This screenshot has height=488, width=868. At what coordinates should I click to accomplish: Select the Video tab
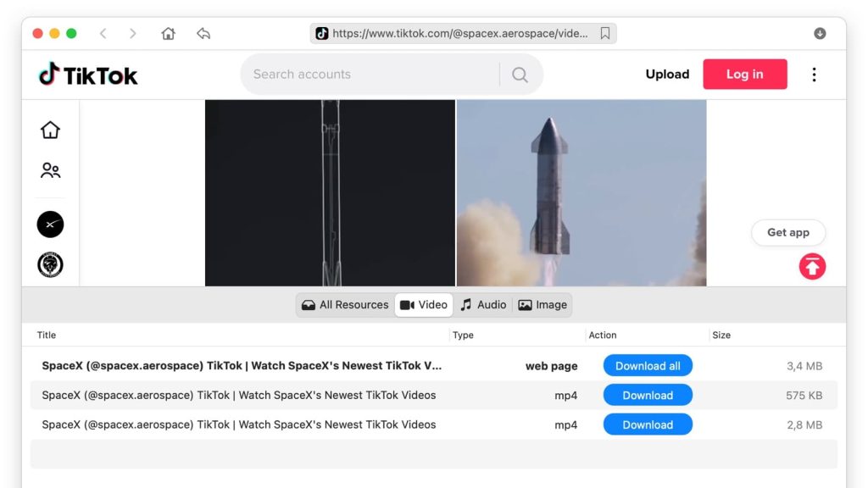[424, 305]
